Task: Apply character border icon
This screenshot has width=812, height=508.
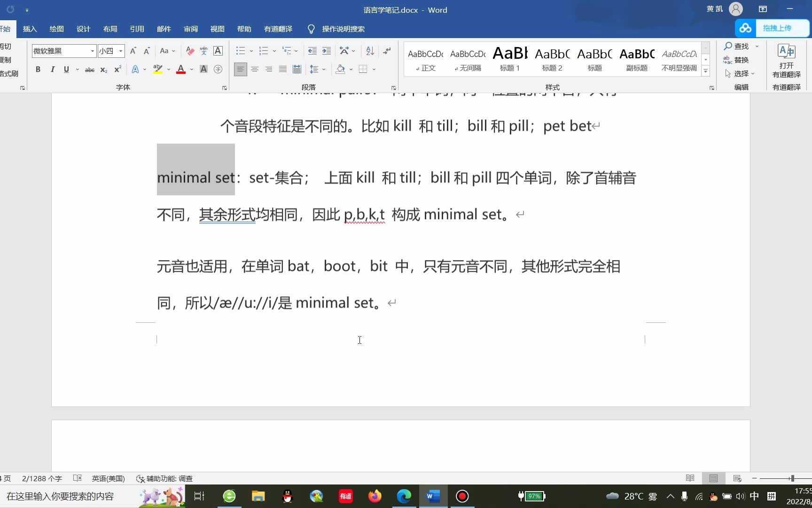Action: [218, 51]
